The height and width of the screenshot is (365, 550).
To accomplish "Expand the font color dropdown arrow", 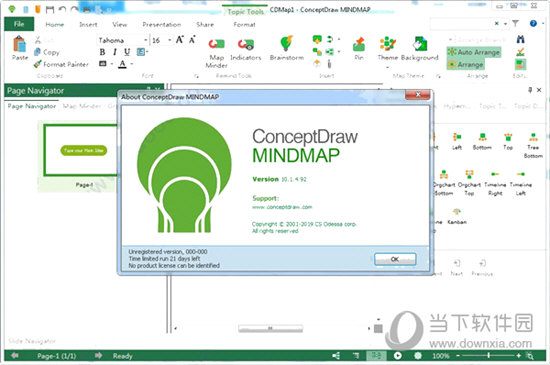I will point(132,64).
